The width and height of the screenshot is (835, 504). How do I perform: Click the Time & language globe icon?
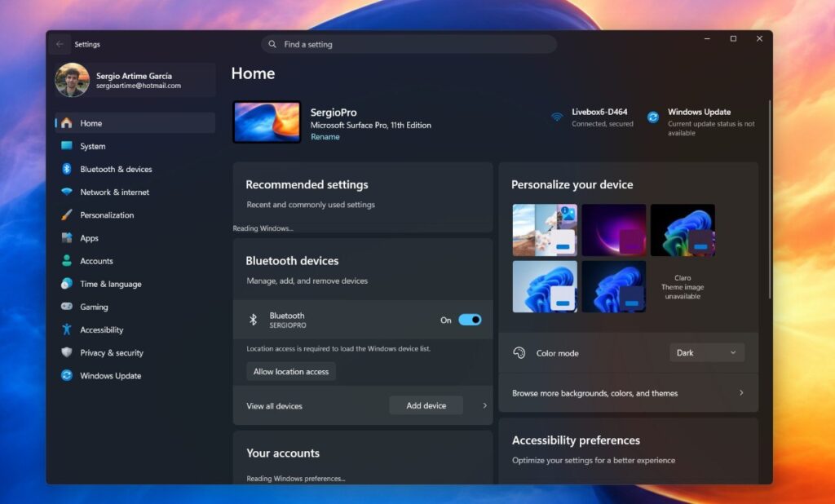coord(67,284)
